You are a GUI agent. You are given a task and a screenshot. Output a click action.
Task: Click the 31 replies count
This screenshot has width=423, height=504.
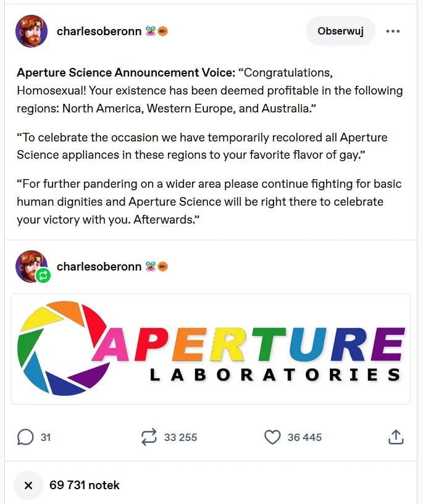(x=45, y=437)
